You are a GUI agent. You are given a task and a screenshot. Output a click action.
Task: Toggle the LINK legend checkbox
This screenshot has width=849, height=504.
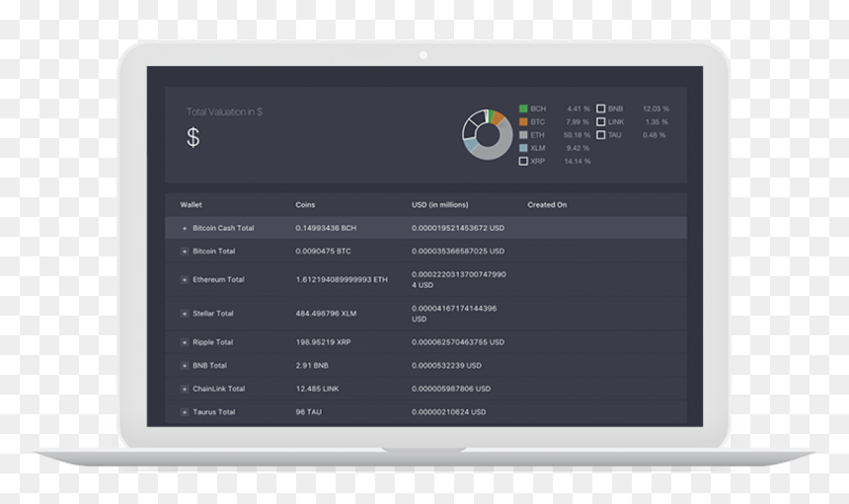(600, 122)
